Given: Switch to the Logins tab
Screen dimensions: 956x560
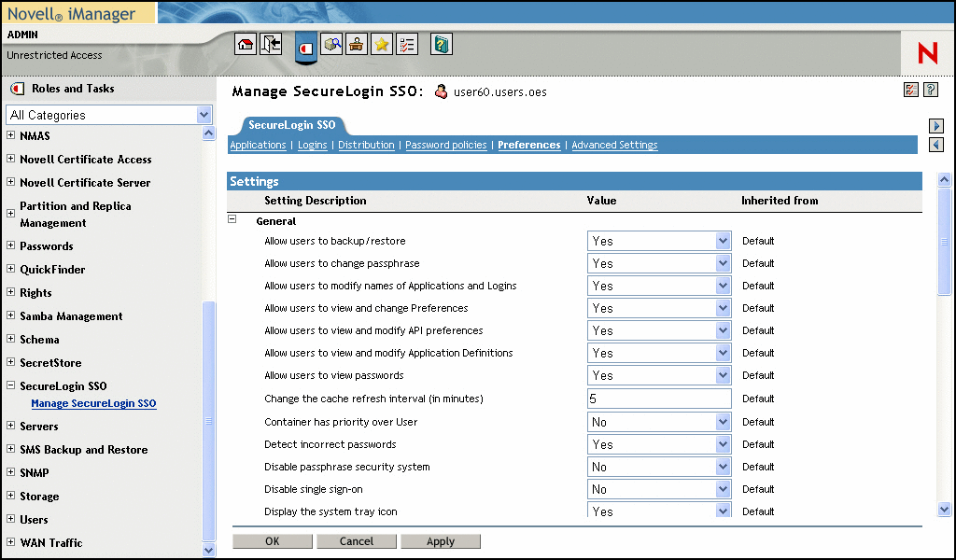Looking at the screenshot, I should pos(312,145).
